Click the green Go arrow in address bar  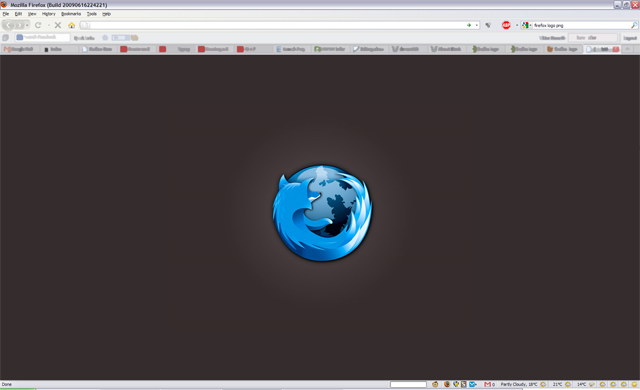[x=469, y=25]
